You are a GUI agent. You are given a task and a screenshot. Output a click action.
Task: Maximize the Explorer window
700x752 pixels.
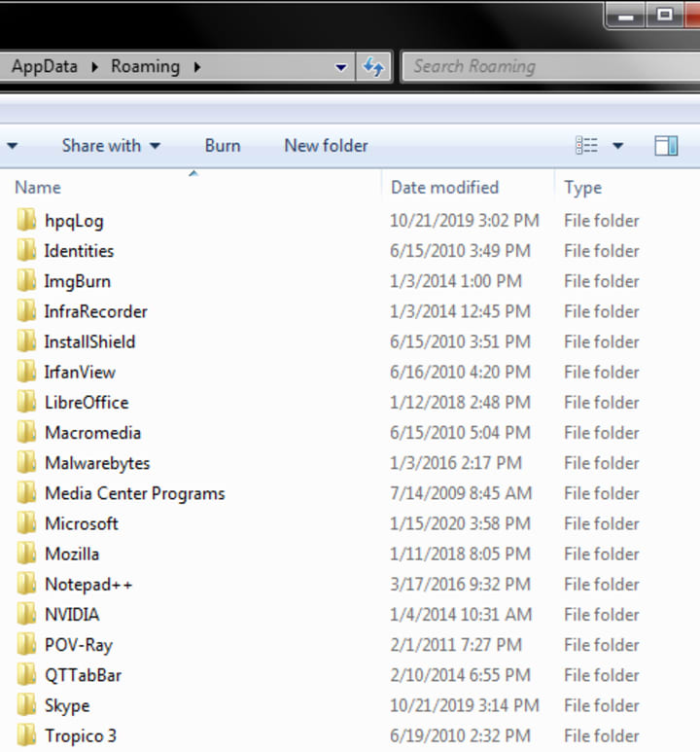[x=665, y=16]
